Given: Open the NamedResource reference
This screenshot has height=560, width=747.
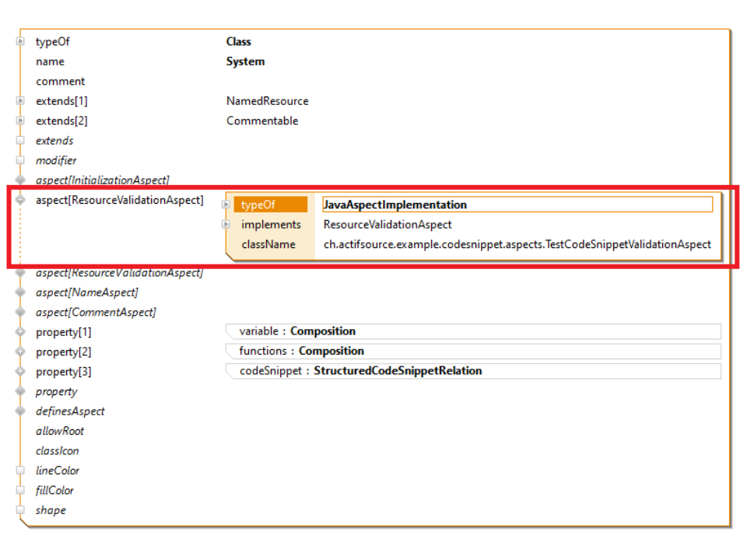Looking at the screenshot, I should (267, 101).
